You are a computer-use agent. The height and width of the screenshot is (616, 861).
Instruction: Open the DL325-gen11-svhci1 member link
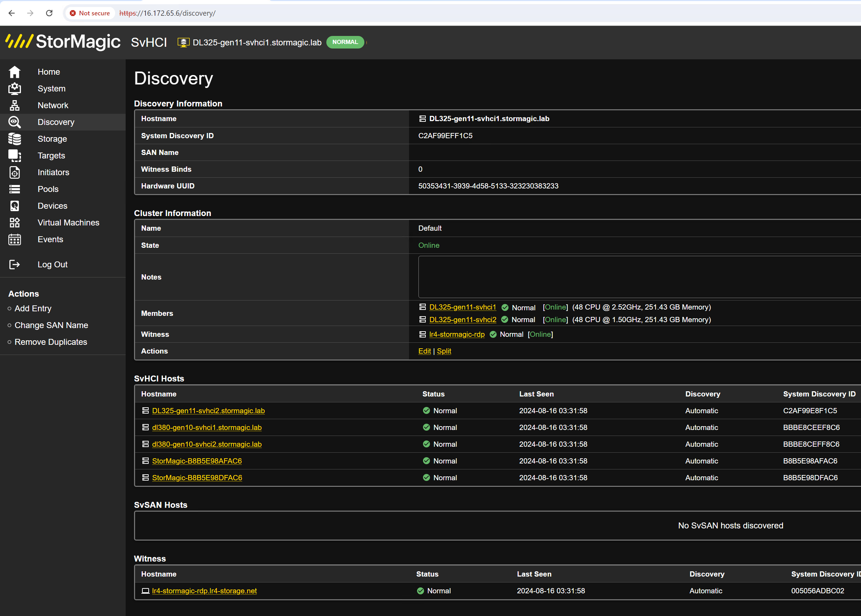462,307
